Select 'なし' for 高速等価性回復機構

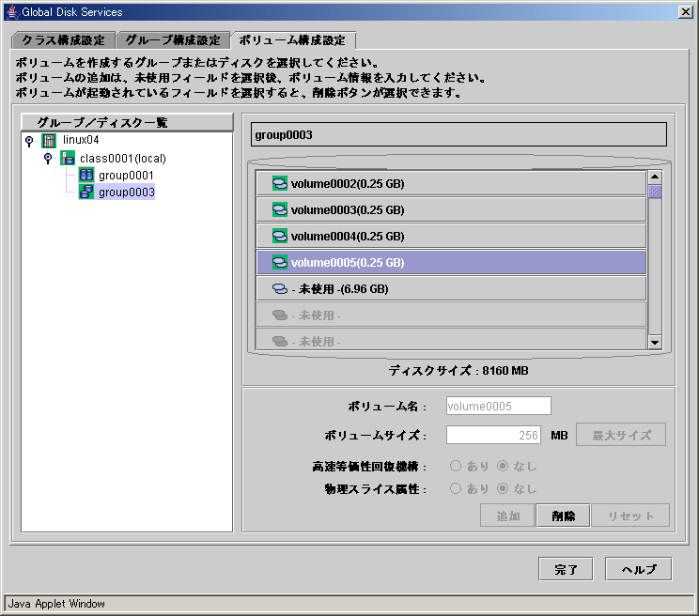coord(503,466)
